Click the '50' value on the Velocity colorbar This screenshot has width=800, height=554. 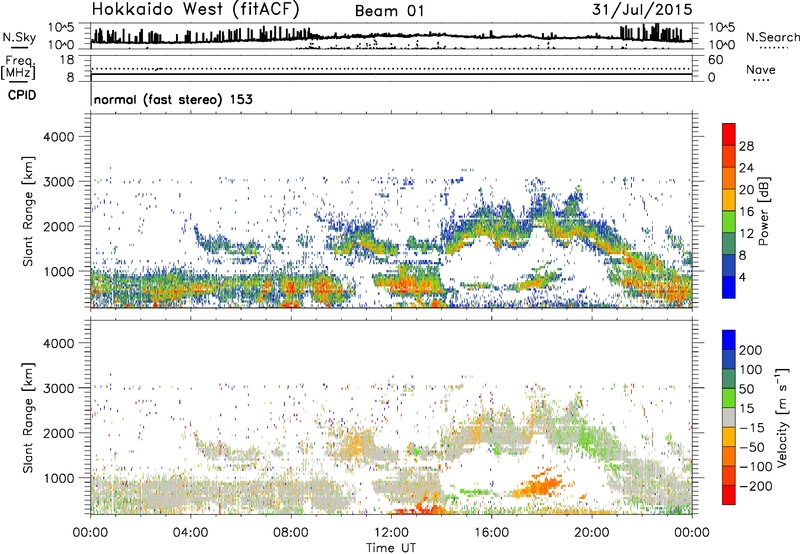746,389
